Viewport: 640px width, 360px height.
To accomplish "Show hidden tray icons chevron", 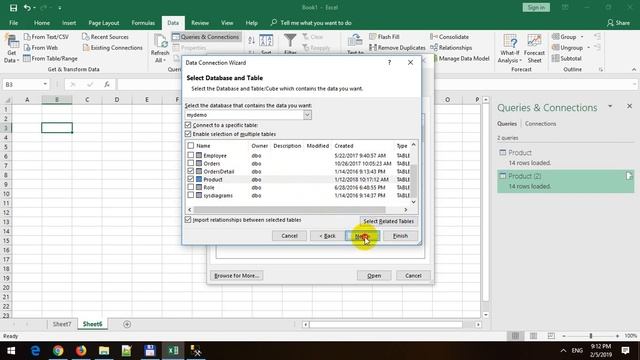I will click(x=563, y=351).
